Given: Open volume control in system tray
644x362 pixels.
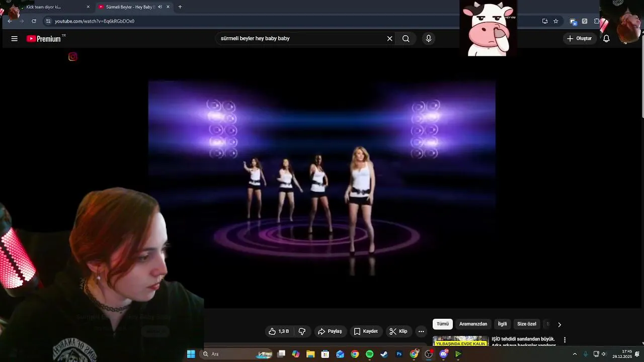Looking at the screenshot, I should tap(604, 354).
